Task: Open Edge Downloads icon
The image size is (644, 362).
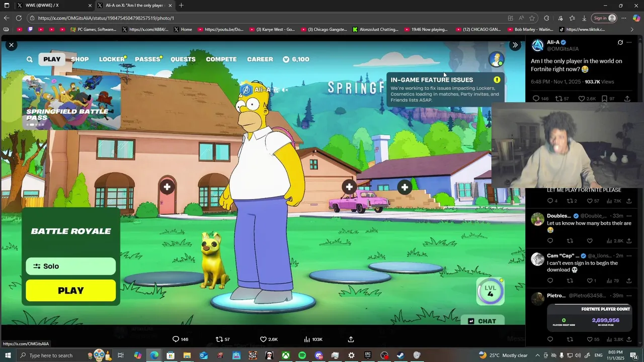Action: 584,18
